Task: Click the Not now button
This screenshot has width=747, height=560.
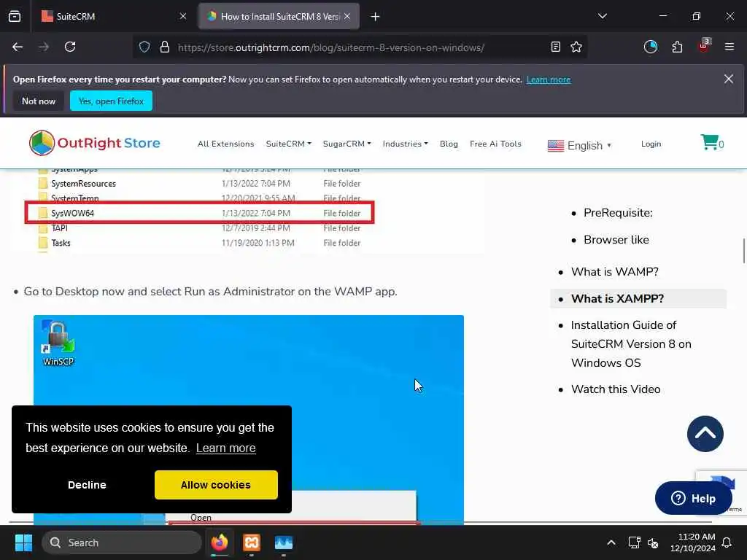Action: (x=39, y=101)
